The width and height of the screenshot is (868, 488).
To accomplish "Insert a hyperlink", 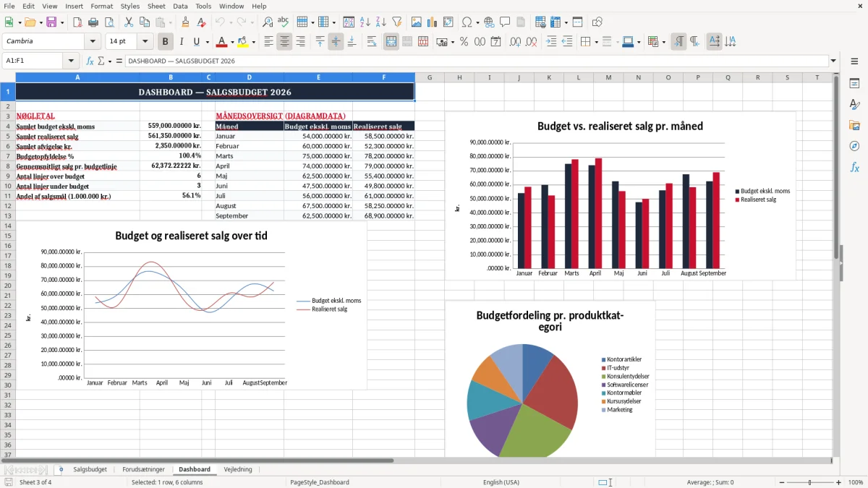I will tap(489, 22).
